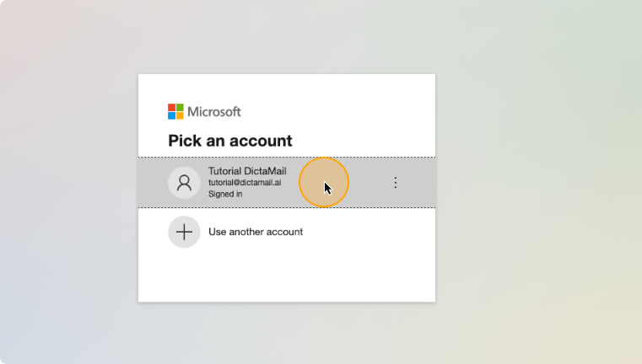This screenshot has height=364, width=642.
Task: Click blank space right of Pick an account heading
Action: [x=363, y=141]
